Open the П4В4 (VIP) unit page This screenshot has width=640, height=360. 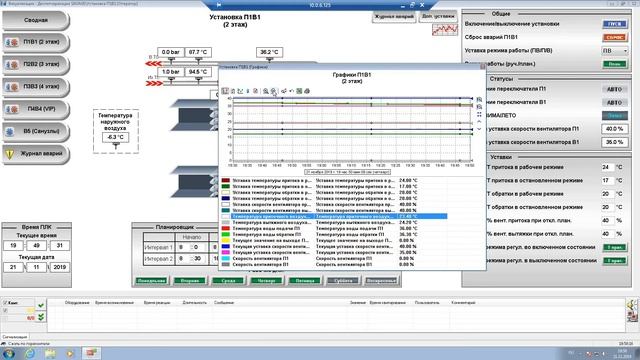pos(36,109)
